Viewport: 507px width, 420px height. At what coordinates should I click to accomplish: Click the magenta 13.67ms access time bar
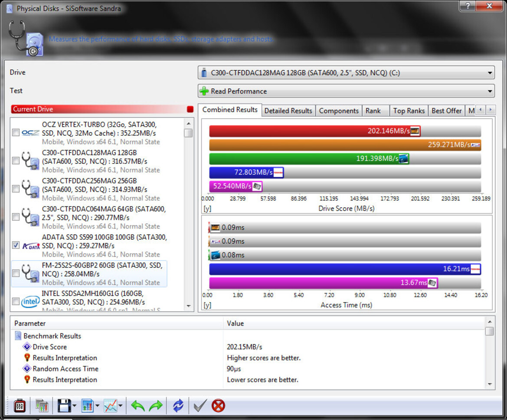click(x=324, y=283)
